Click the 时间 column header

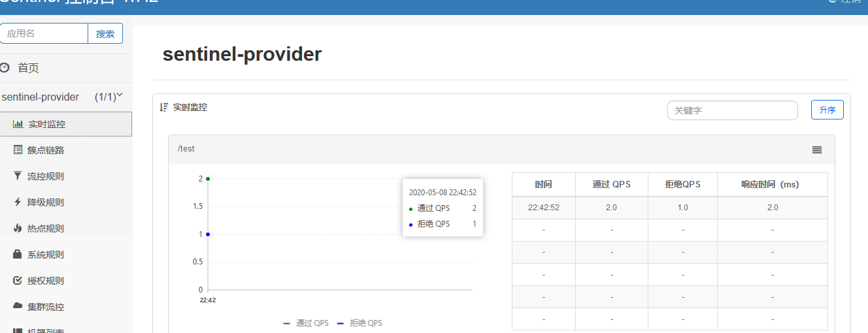tap(544, 185)
